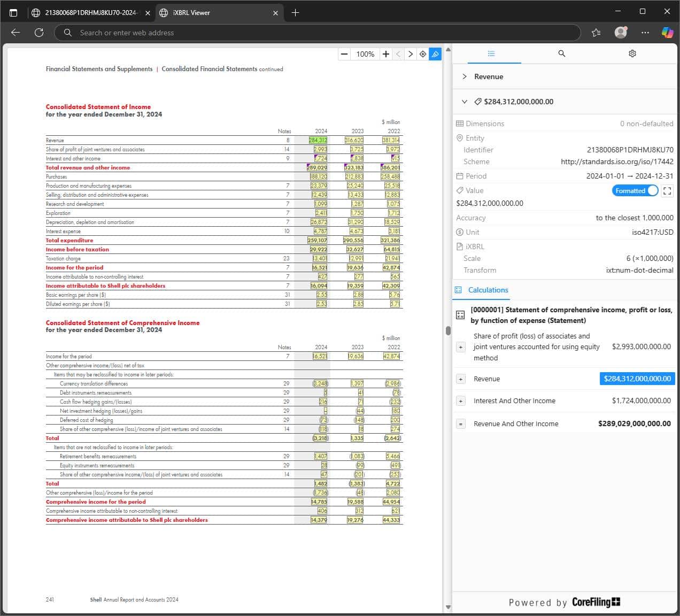Toggle the blue highlighter tool icon
The height and width of the screenshot is (616, 680).
pyautogui.click(x=435, y=54)
